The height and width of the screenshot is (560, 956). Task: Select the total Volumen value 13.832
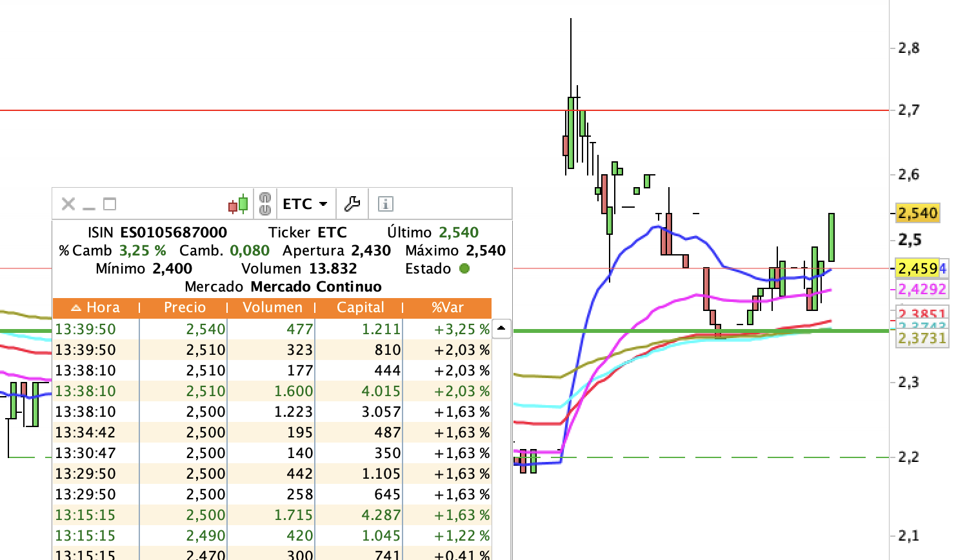pyautogui.click(x=333, y=268)
